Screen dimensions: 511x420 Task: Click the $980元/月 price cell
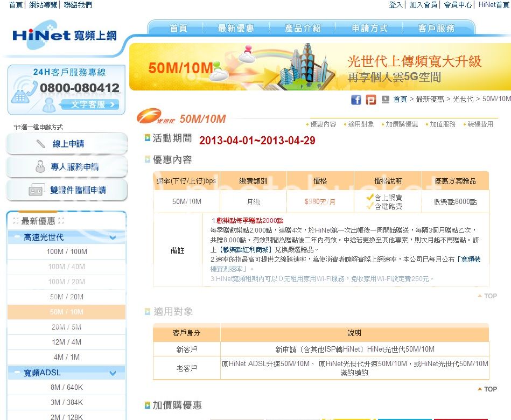[x=320, y=202]
